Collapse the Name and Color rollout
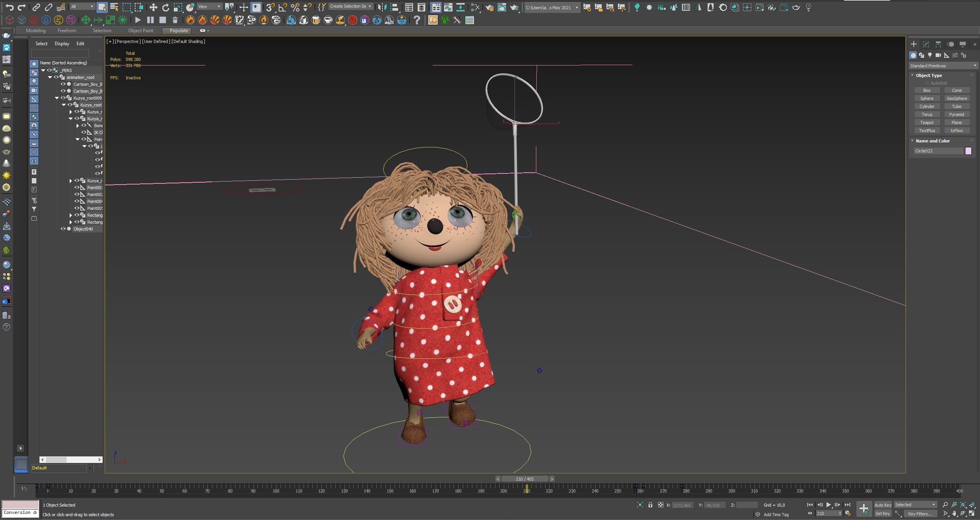The image size is (980, 520). pyautogui.click(x=913, y=141)
